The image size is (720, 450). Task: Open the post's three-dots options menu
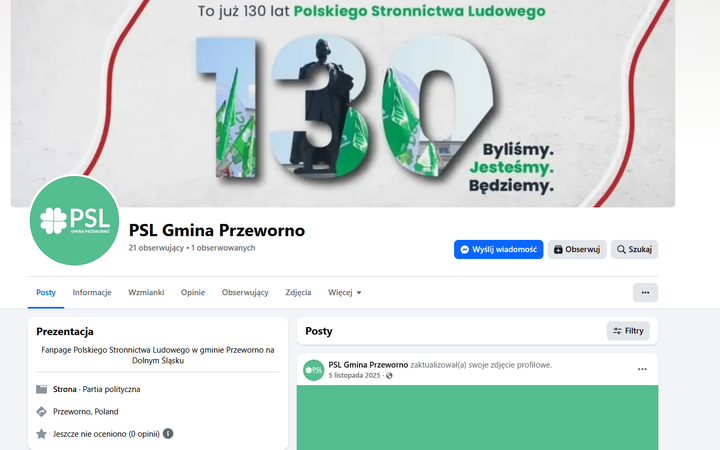point(642,369)
